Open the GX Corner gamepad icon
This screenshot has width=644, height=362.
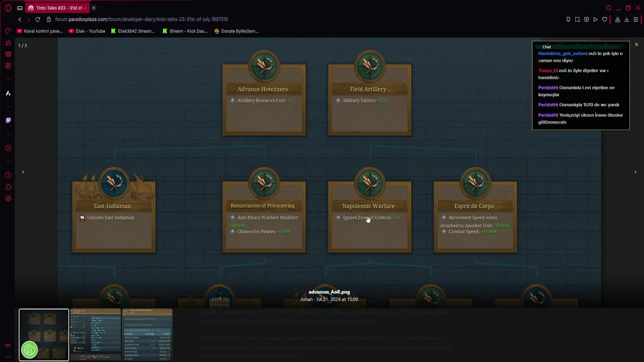click(20, 8)
